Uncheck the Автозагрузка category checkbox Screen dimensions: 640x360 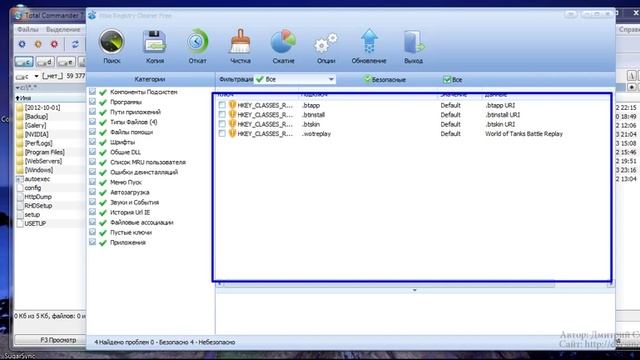[x=93, y=192]
